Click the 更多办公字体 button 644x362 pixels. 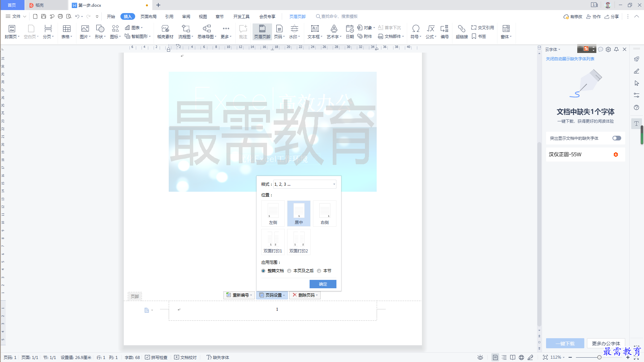click(x=606, y=344)
